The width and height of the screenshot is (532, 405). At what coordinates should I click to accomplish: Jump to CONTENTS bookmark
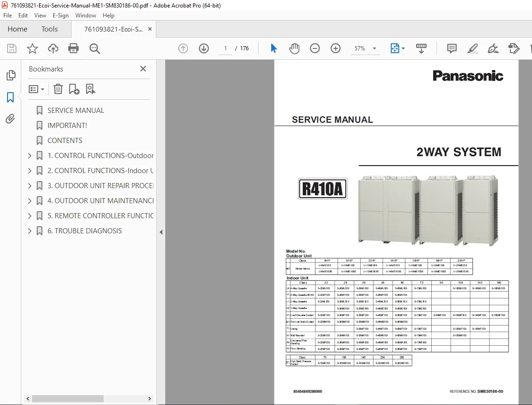pyautogui.click(x=65, y=140)
